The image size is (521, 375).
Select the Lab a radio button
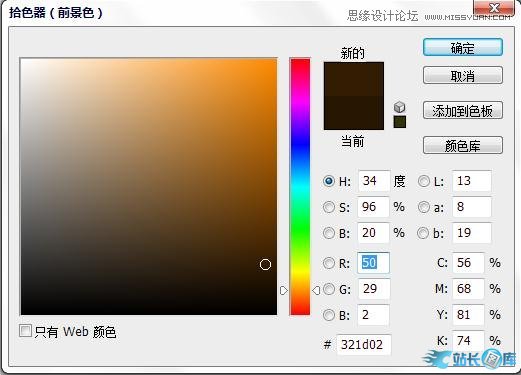tap(424, 207)
